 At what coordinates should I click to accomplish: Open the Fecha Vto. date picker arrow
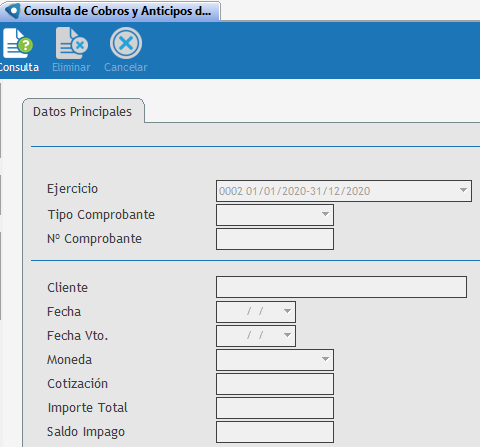tap(287, 336)
